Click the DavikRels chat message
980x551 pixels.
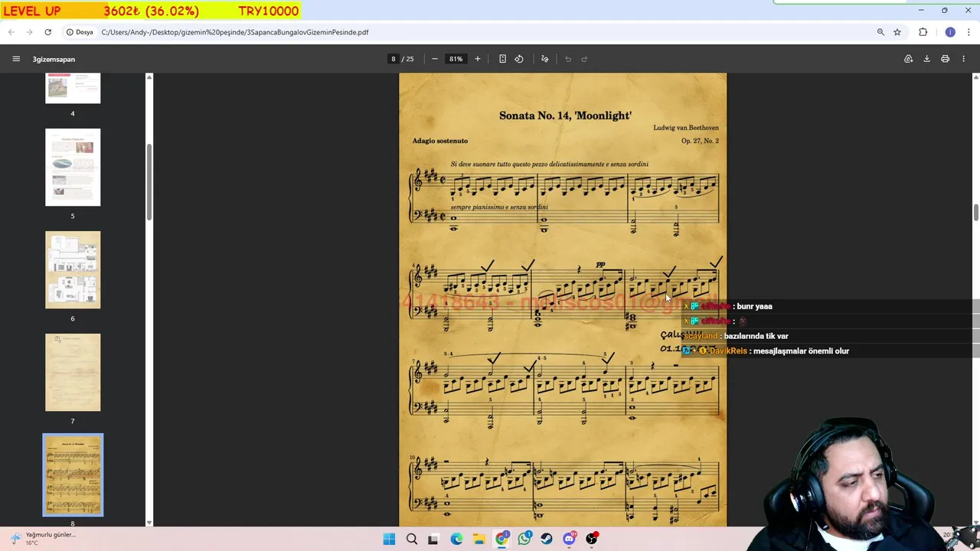pos(766,350)
